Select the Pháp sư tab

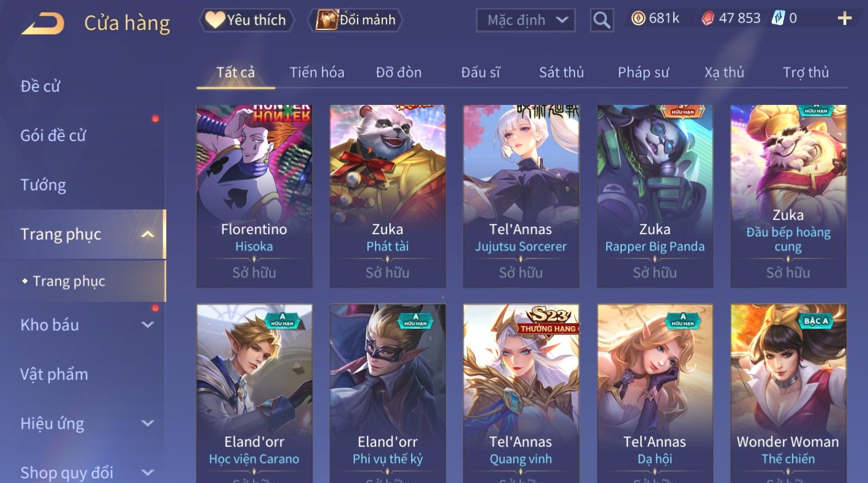point(643,73)
